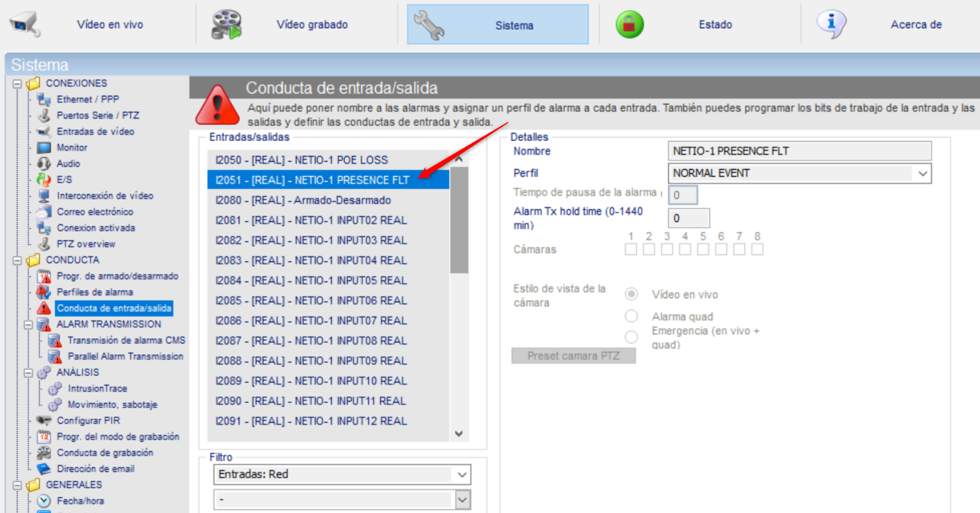Click the Configurar PIR sensor icon
Viewport: 980px width, 513px height.
point(44,420)
